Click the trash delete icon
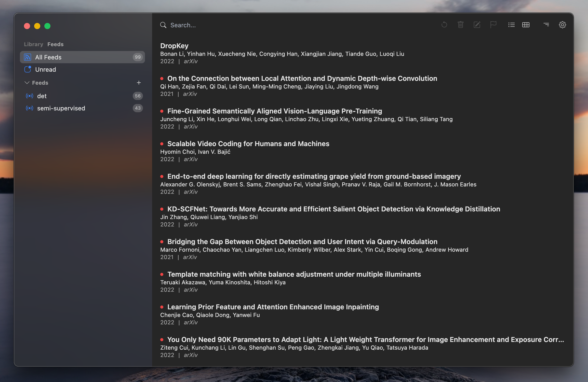This screenshot has height=382, width=588. click(460, 25)
